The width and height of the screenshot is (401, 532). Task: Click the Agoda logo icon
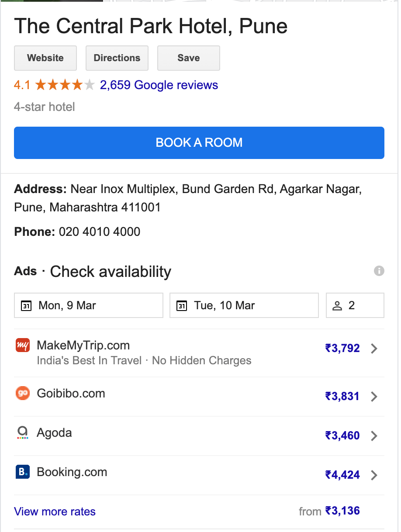click(x=23, y=433)
